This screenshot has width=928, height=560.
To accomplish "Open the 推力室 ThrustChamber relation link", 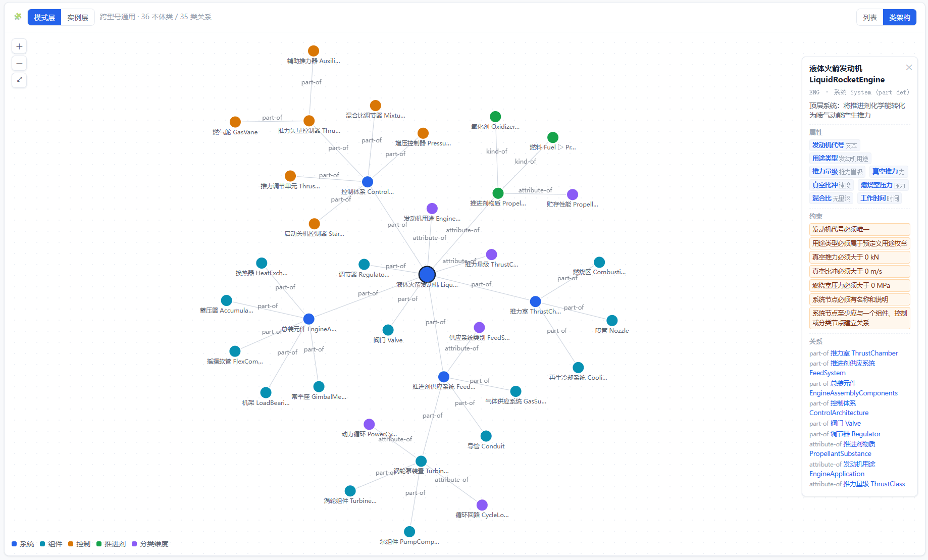I will [864, 353].
